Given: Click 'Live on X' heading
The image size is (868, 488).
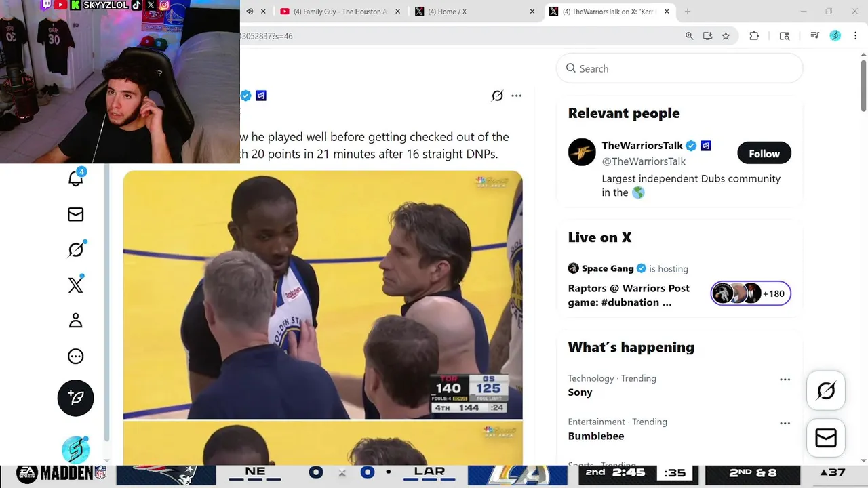Looking at the screenshot, I should pyautogui.click(x=599, y=237).
